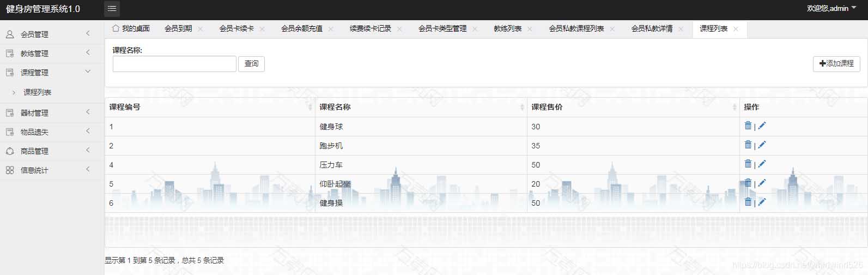Click the 会员管理 user icon
Viewport: 868px width, 275px height.
10,34
